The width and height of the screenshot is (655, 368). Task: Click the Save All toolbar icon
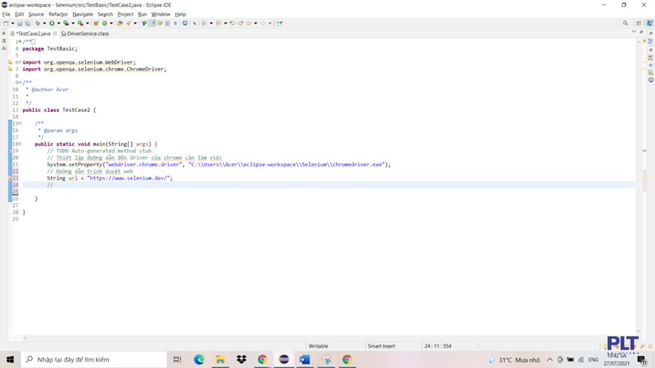[x=28, y=23]
